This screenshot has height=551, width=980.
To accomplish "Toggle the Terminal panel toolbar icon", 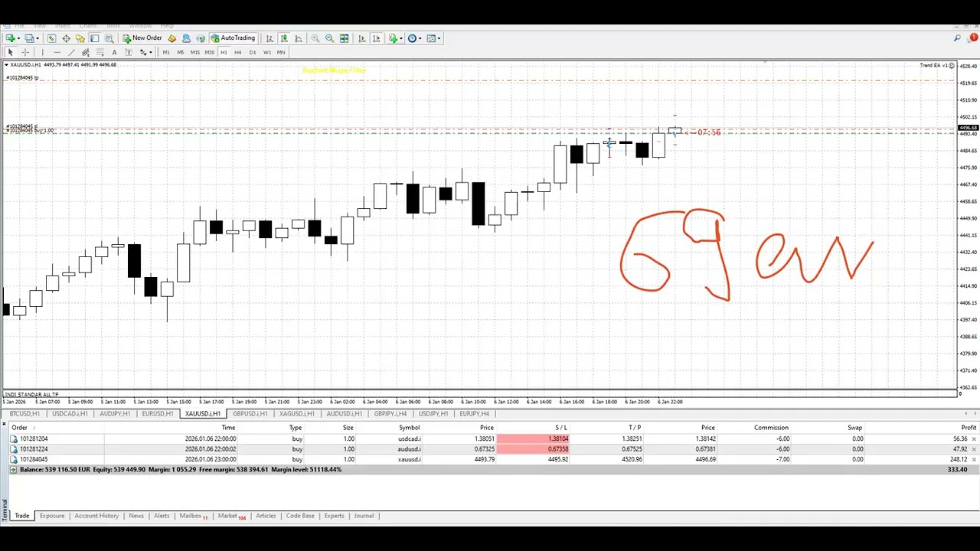I will [x=95, y=38].
